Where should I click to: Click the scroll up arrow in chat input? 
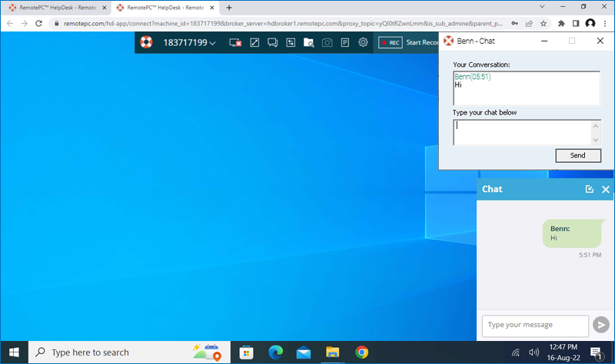tap(596, 126)
